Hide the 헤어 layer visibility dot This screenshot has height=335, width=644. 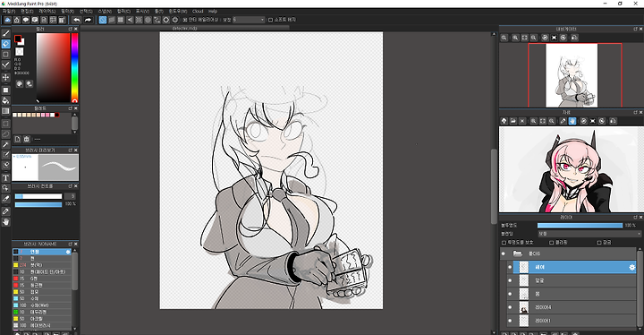tap(510, 267)
